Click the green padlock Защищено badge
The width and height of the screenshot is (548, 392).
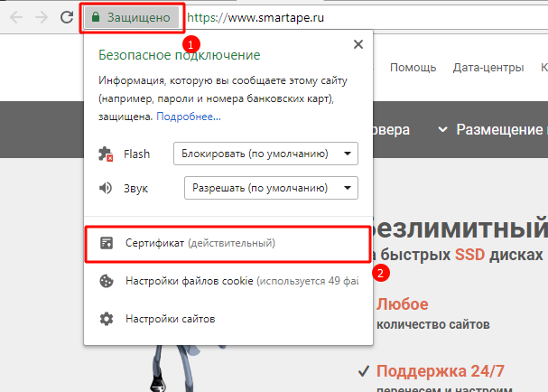point(133,17)
